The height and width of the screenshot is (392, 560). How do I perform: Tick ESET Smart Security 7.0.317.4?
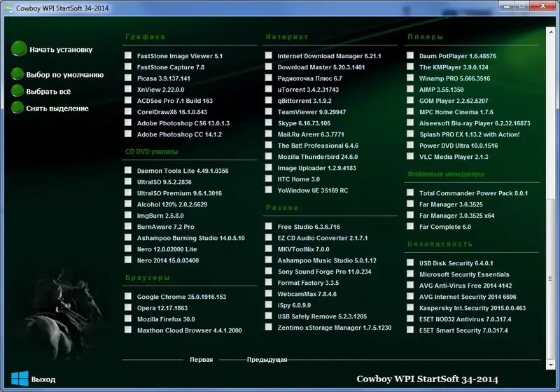410,330
